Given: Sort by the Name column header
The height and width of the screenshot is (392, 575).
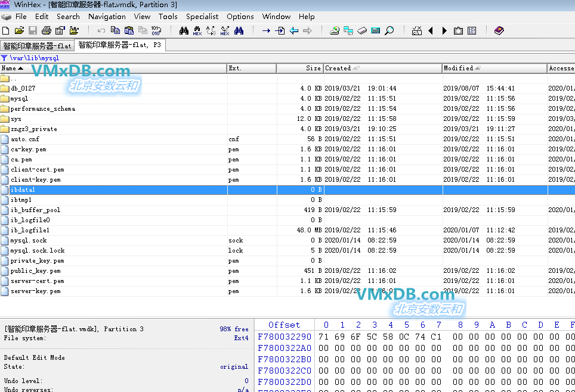Looking at the screenshot, I should click(x=113, y=68).
